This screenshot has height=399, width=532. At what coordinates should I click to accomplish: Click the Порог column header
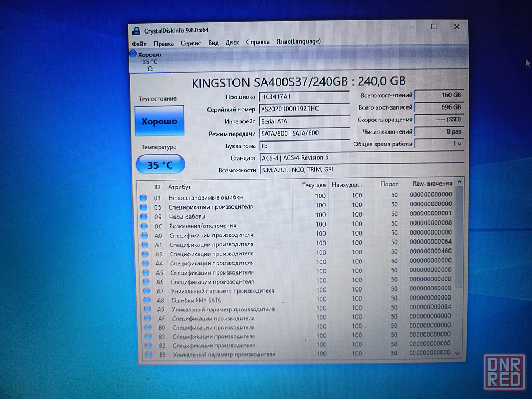[383, 184]
